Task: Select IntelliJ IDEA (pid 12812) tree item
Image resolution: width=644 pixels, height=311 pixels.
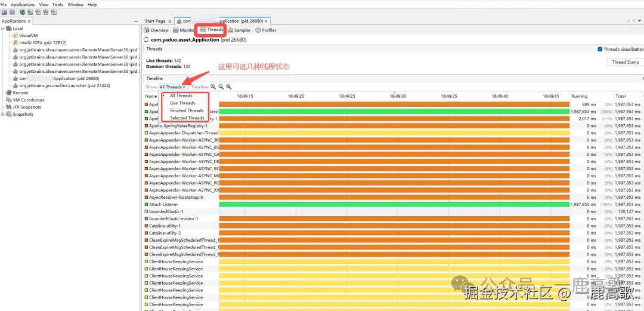Action: [43, 43]
